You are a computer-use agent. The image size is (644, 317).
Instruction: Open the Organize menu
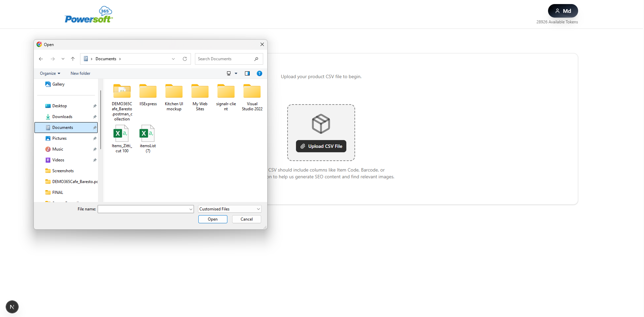click(x=50, y=73)
